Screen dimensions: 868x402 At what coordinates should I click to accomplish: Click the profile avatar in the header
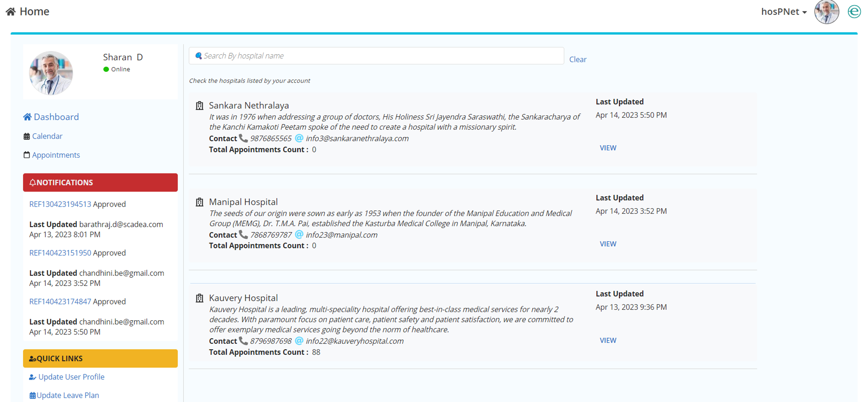pos(826,12)
